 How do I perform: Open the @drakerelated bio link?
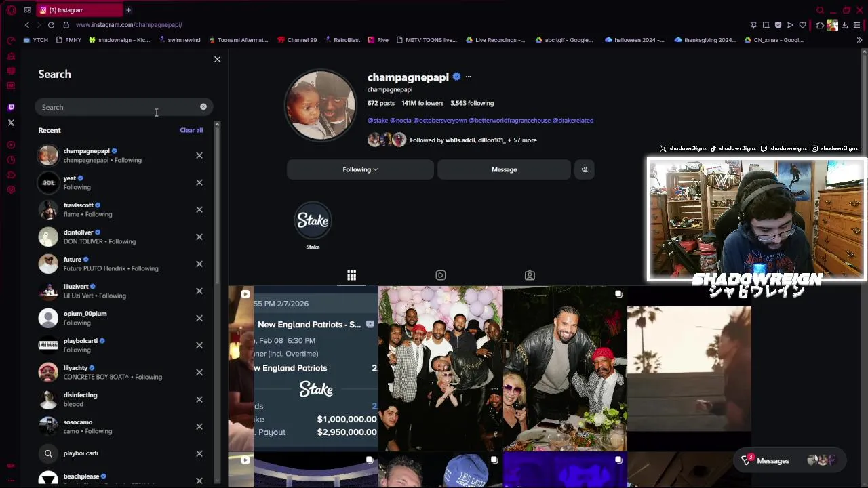(573, 121)
